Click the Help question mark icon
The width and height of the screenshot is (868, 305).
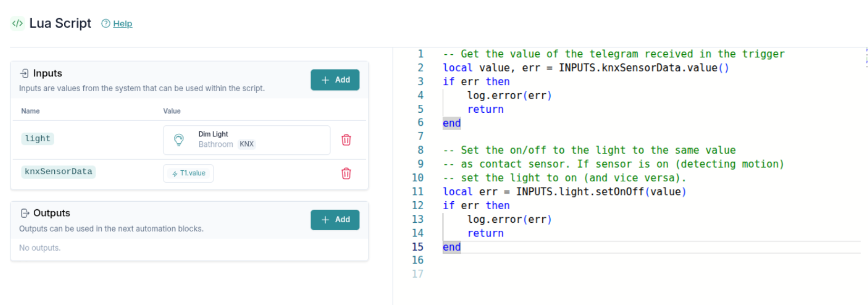click(x=106, y=24)
